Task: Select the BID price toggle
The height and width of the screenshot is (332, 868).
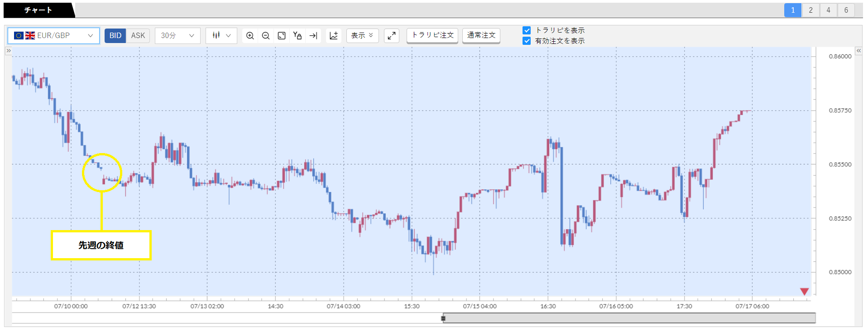Action: click(x=115, y=35)
